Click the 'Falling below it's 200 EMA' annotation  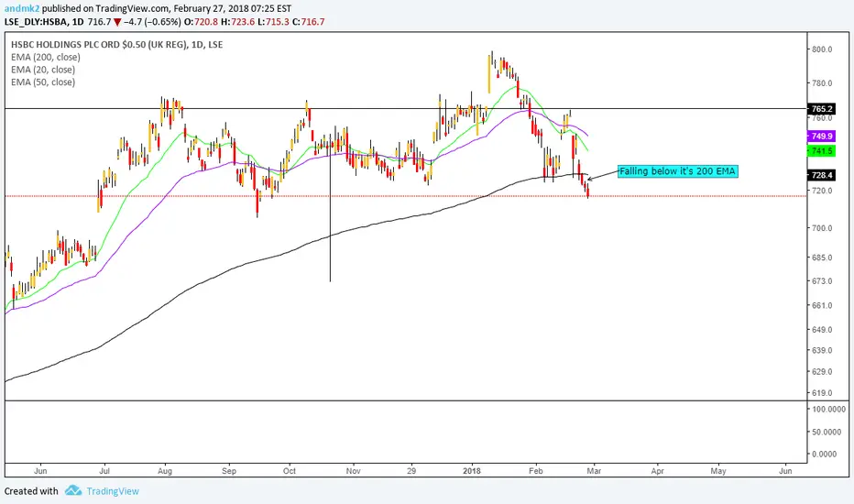pos(677,171)
